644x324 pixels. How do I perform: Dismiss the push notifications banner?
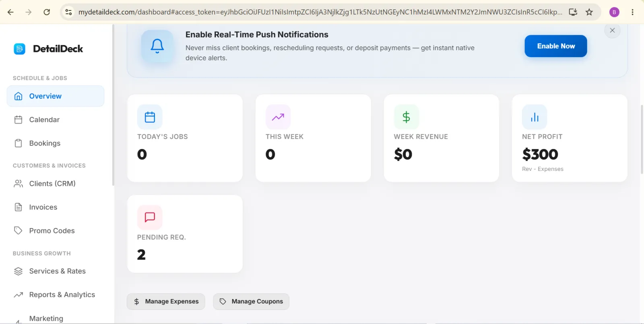click(612, 30)
